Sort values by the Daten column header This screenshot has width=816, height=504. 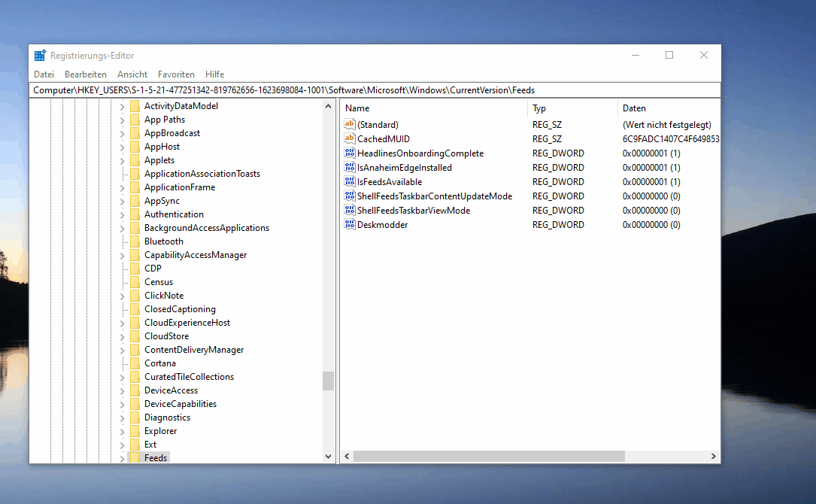coord(669,108)
